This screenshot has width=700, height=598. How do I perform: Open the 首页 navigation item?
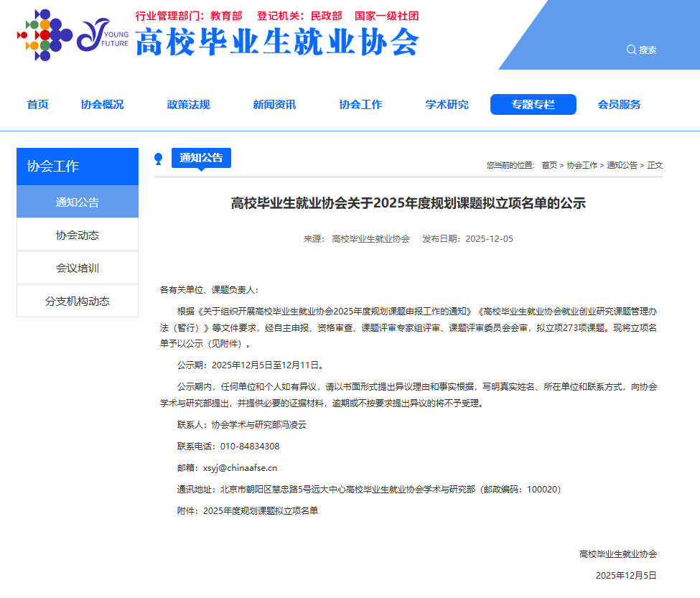click(x=37, y=105)
